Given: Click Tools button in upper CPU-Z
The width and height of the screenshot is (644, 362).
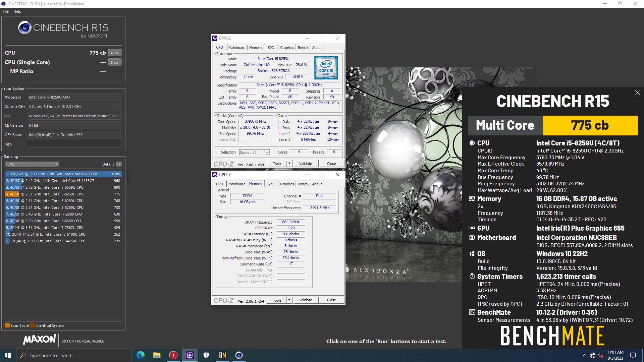Looking at the screenshot, I should pos(277,164).
